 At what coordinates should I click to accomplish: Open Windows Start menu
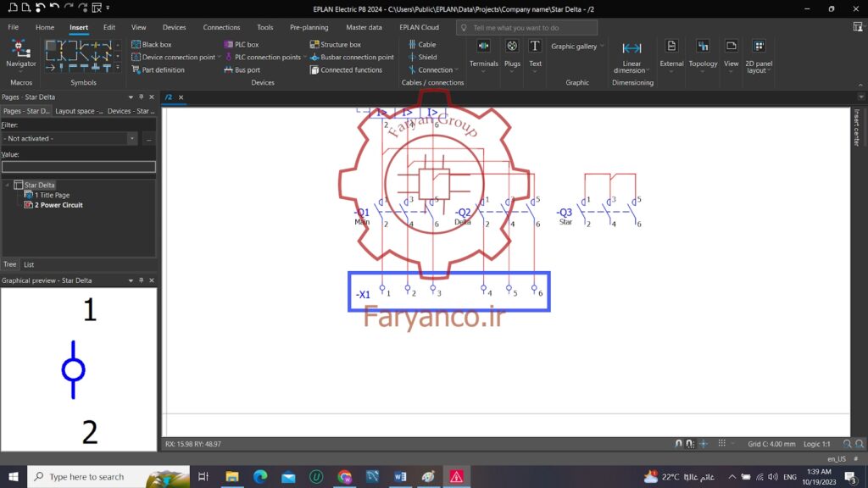14,476
